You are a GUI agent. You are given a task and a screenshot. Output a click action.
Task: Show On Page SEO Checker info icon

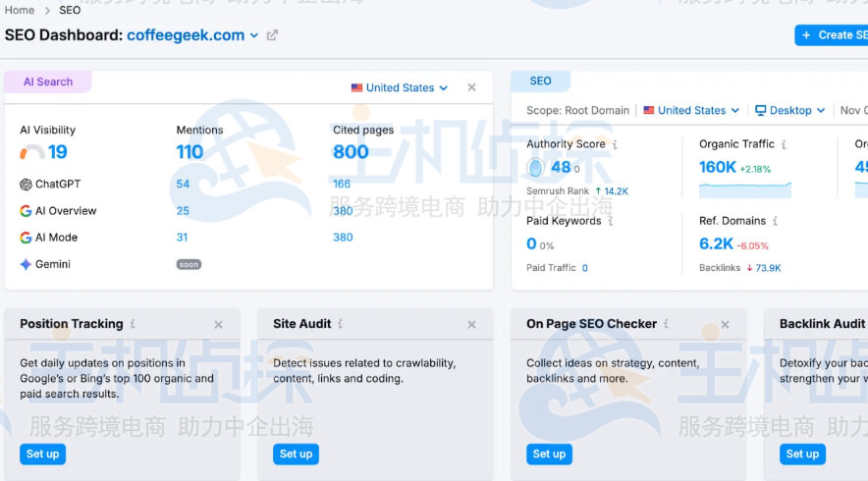pyautogui.click(x=666, y=324)
